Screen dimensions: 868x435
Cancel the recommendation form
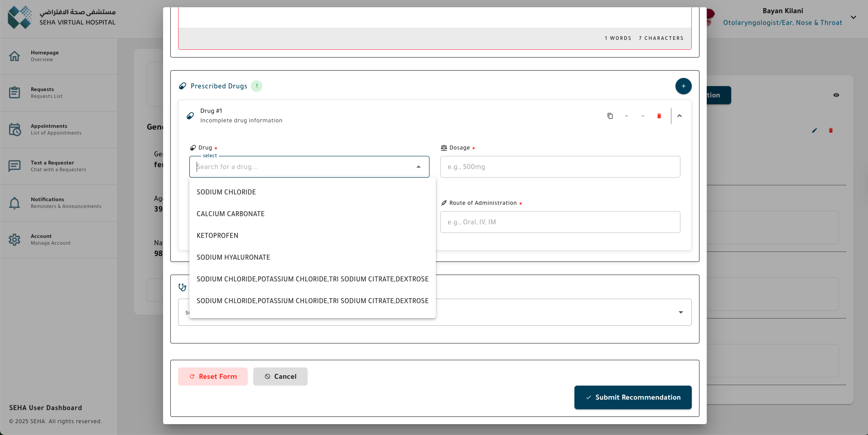pyautogui.click(x=280, y=377)
